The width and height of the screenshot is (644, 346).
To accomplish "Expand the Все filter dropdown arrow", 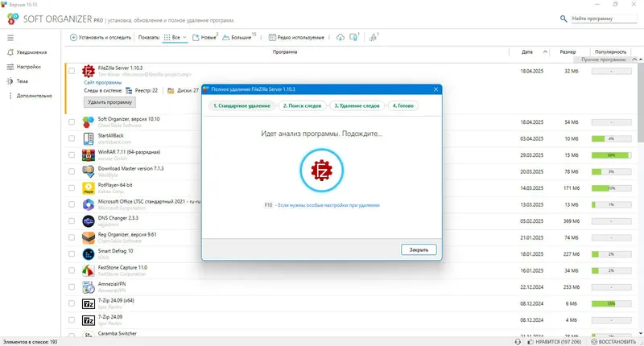I will [x=184, y=37].
